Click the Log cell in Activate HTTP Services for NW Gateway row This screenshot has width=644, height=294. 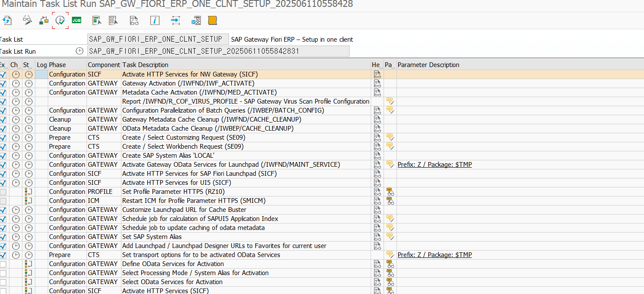pyautogui.click(x=42, y=74)
